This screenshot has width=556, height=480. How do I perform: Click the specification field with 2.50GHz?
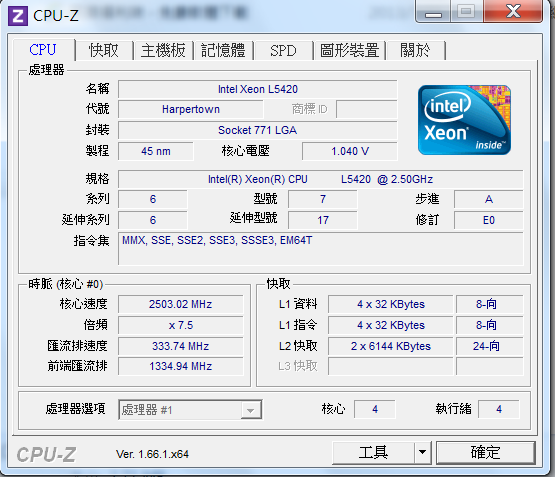[321, 179]
